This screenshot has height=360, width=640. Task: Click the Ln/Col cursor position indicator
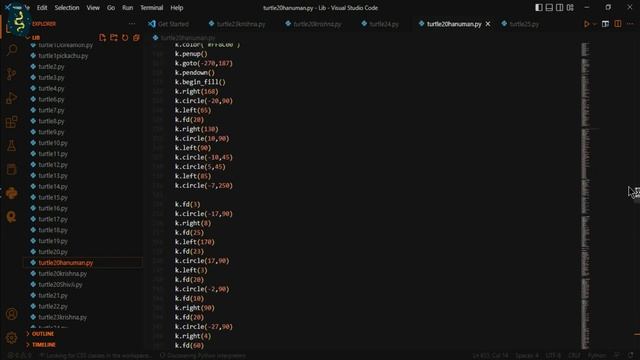[x=491, y=356]
